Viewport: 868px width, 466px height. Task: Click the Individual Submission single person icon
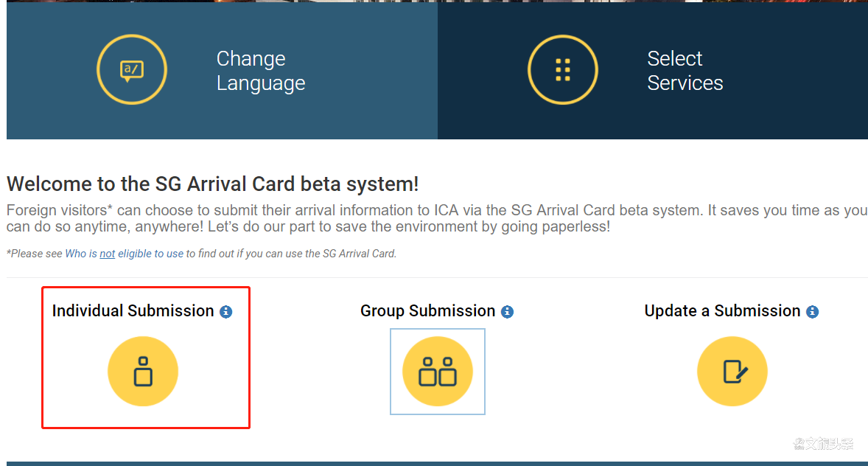point(143,371)
